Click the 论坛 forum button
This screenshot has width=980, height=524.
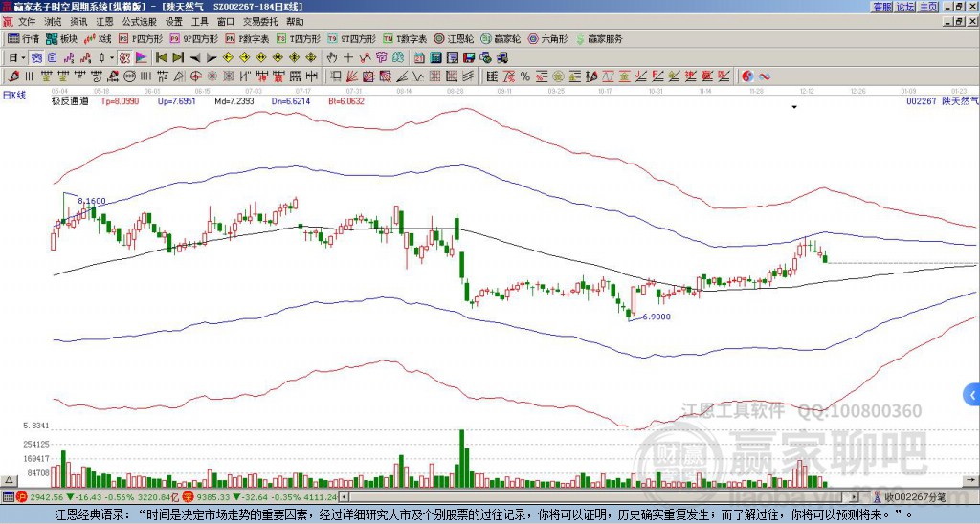(905, 7)
